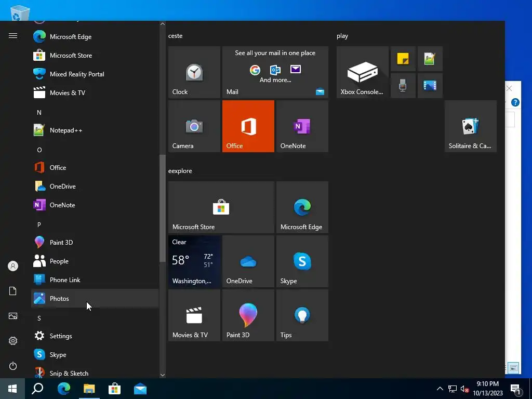Open the Action Center notifications

pos(516,389)
